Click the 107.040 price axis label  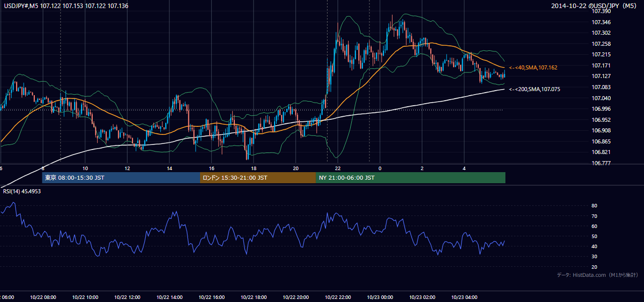click(601, 98)
